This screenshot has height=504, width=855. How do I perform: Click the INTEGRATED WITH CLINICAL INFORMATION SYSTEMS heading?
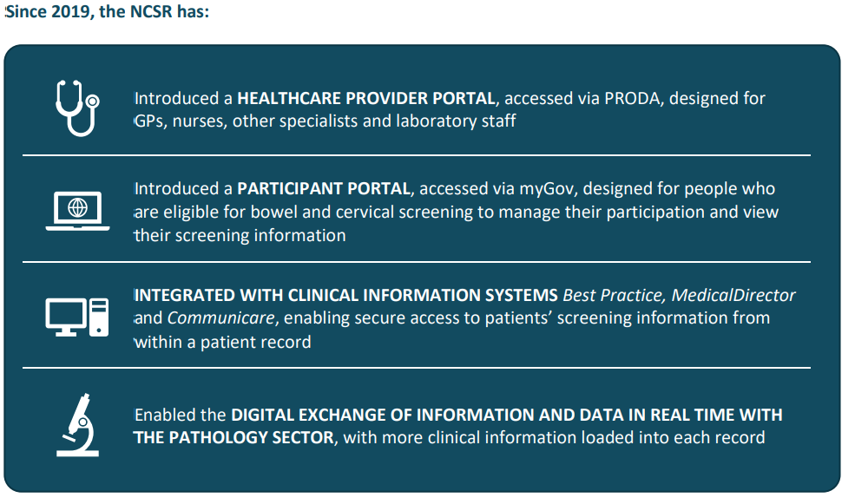(x=346, y=295)
